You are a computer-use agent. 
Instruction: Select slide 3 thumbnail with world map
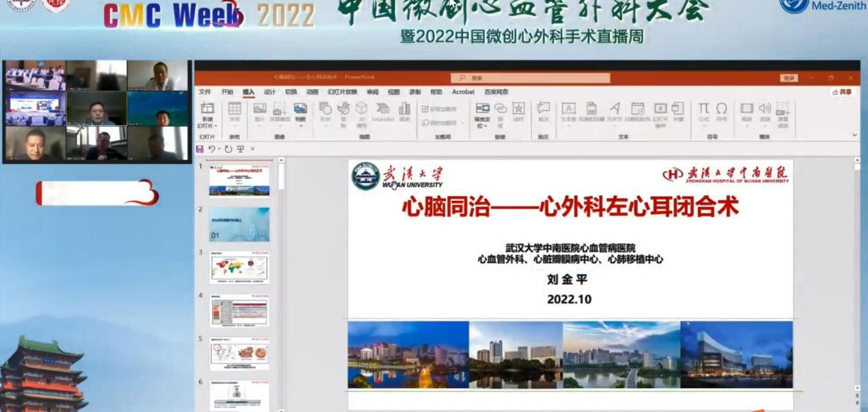point(239,267)
